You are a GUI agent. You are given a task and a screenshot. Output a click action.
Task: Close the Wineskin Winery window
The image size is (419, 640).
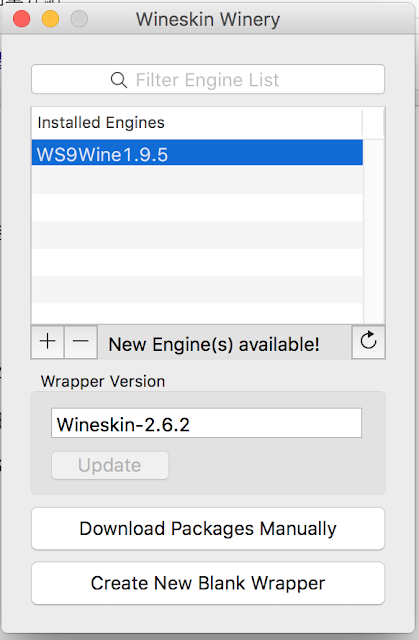(x=22, y=19)
